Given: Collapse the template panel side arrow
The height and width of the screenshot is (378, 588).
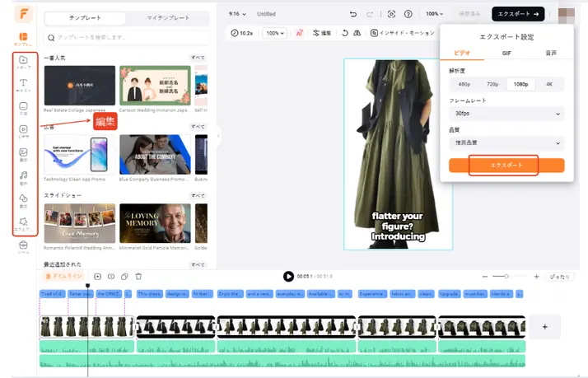Looking at the screenshot, I should (x=218, y=136).
